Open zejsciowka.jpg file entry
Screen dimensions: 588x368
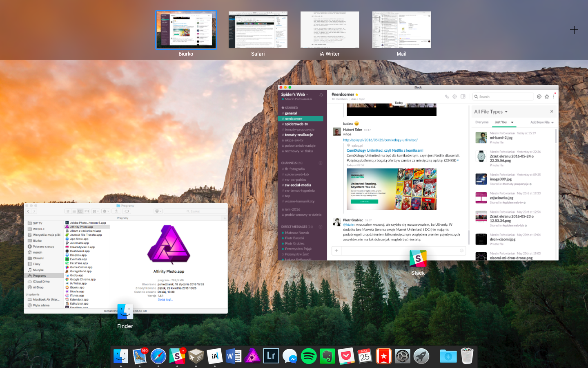pyautogui.click(x=514, y=197)
